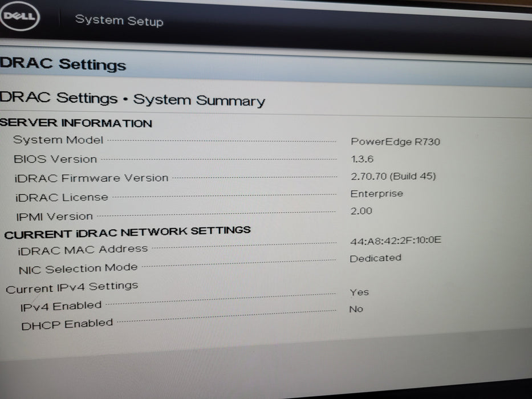Select DRAC Settings System Summary breadcrumb
The image size is (532, 399).
(x=132, y=99)
